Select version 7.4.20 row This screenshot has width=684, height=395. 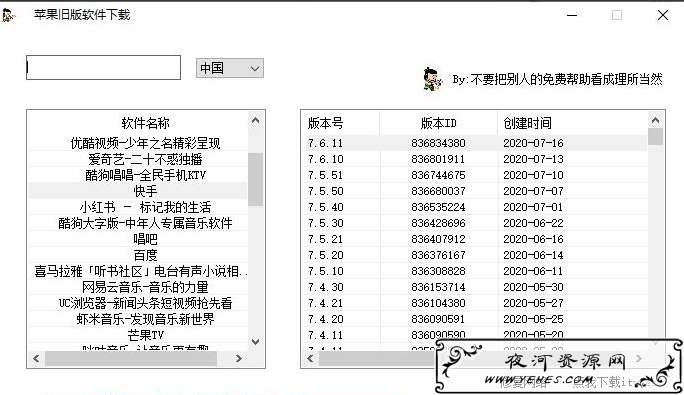pyautogui.click(x=475, y=319)
